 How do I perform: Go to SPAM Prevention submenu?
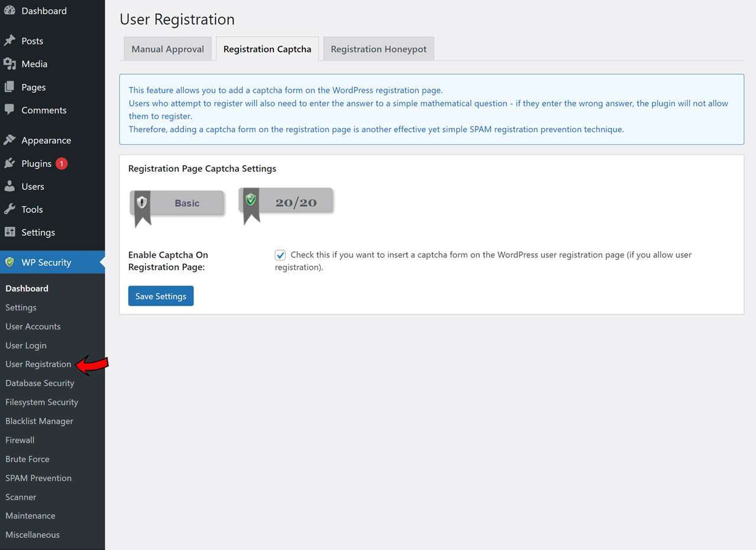(x=38, y=478)
